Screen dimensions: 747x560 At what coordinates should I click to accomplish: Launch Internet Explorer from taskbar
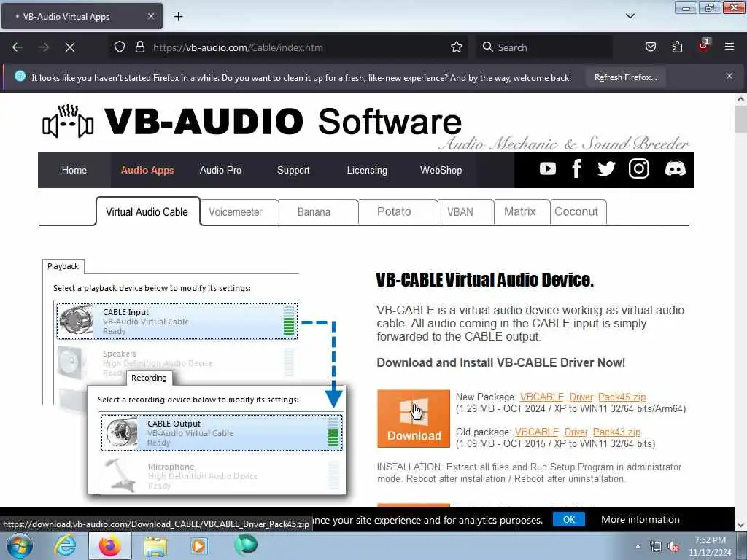[65, 545]
